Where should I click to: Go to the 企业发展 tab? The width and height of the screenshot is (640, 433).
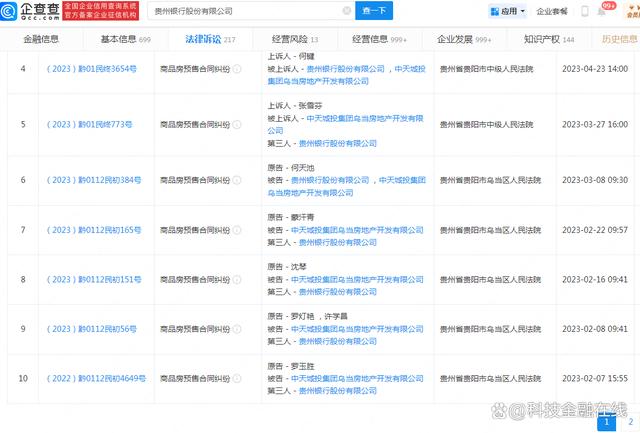(464, 39)
